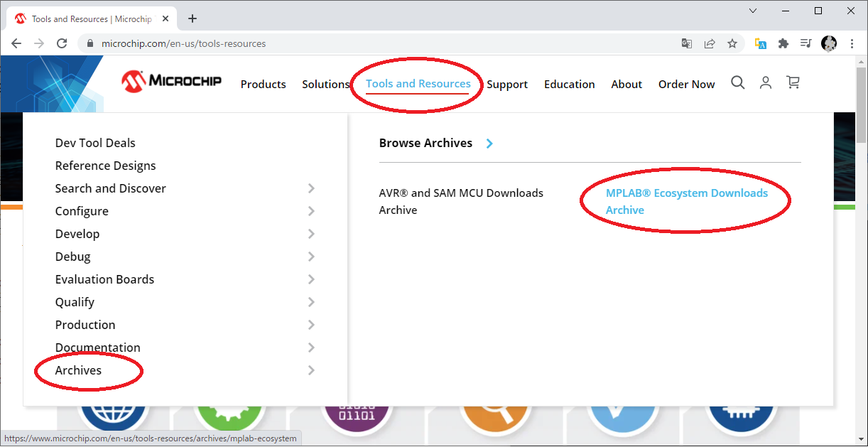Viewport: 868px width, 447px height.
Task: Open the shopping cart icon
Action: click(793, 83)
